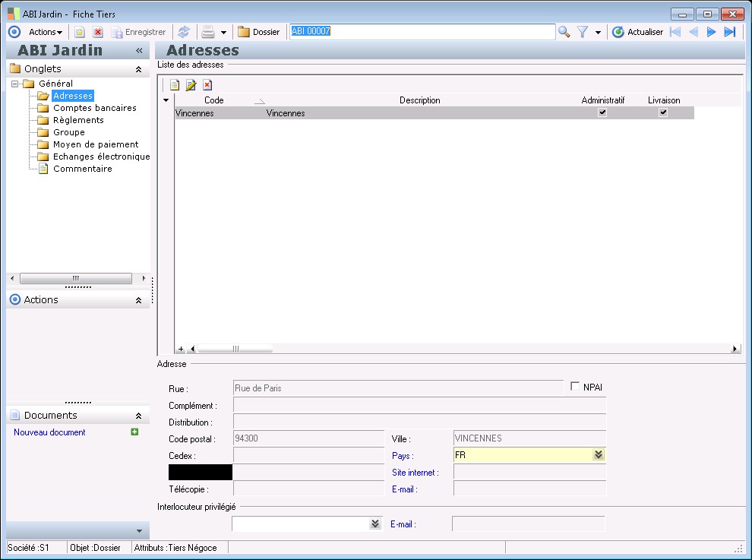Open the Pays dropdown list
Viewport: 752px width, 560px height.
click(599, 455)
